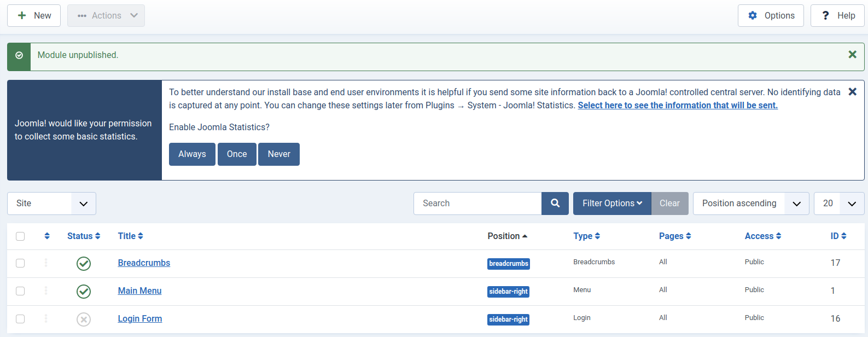Click the New module button
The image size is (868, 337).
click(x=34, y=16)
